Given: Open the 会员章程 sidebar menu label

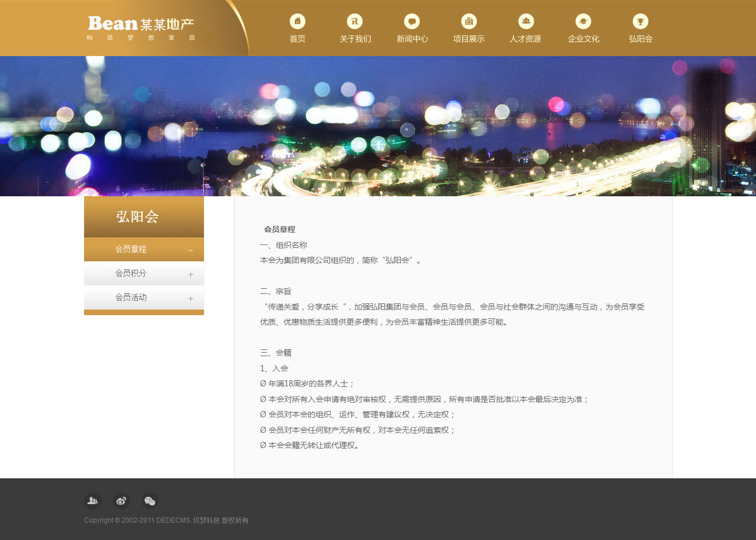Looking at the screenshot, I should click(131, 249).
